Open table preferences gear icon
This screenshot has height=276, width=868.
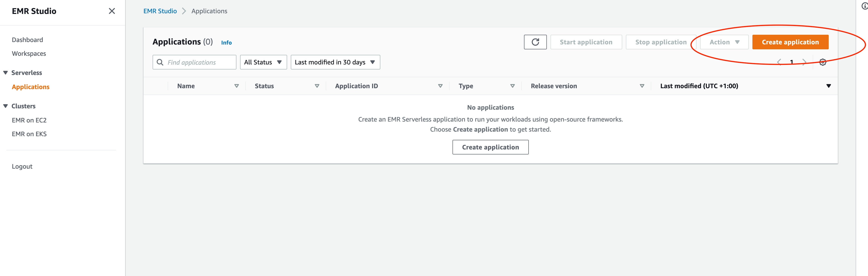coord(823,62)
